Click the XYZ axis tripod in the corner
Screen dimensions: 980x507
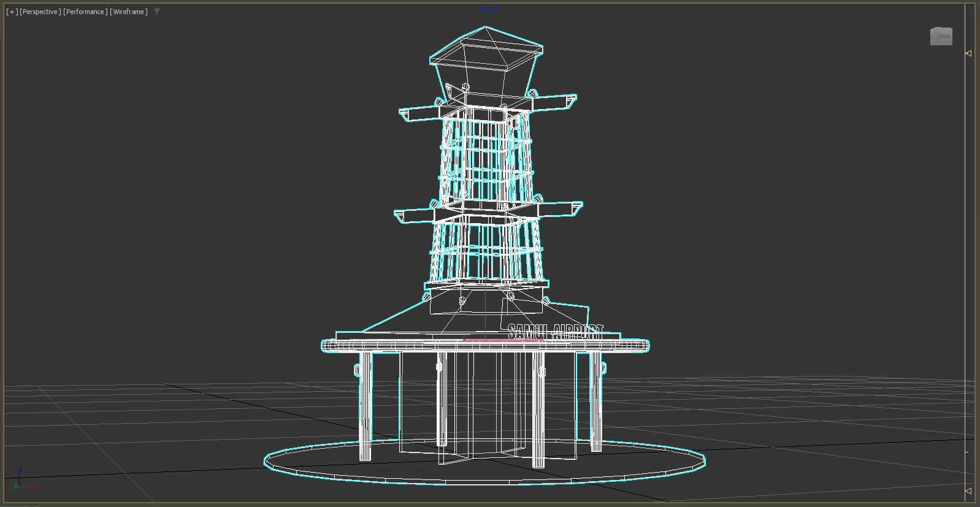click(20, 480)
